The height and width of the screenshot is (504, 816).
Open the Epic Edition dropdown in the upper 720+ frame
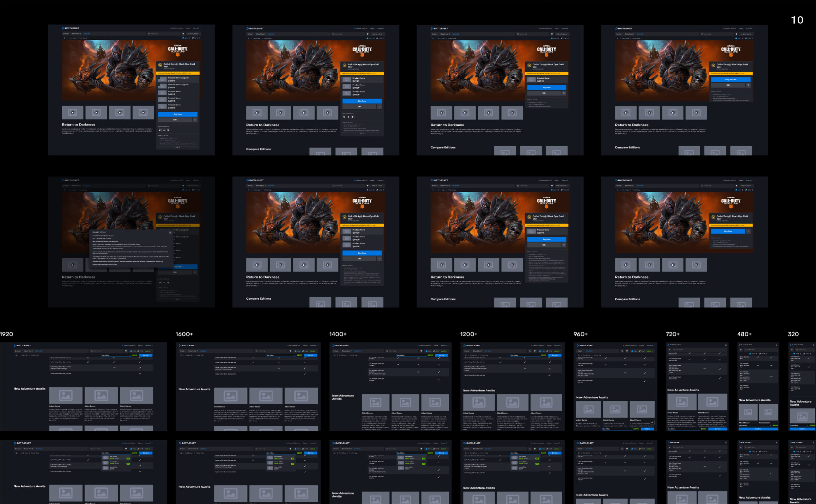[x=683, y=429]
